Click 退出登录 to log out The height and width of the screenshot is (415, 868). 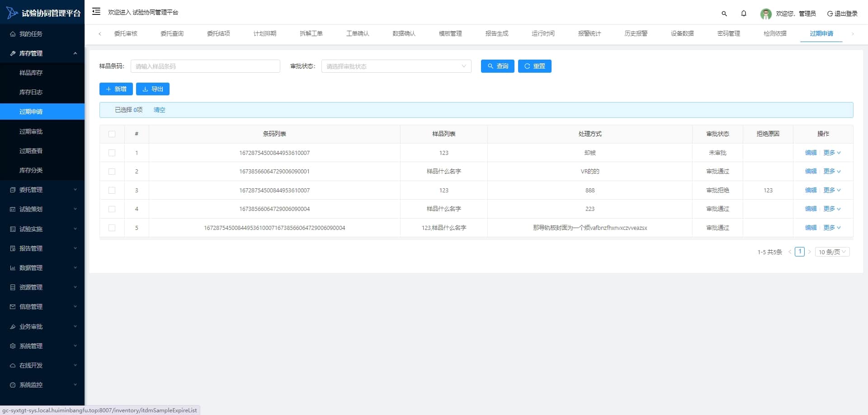point(842,14)
